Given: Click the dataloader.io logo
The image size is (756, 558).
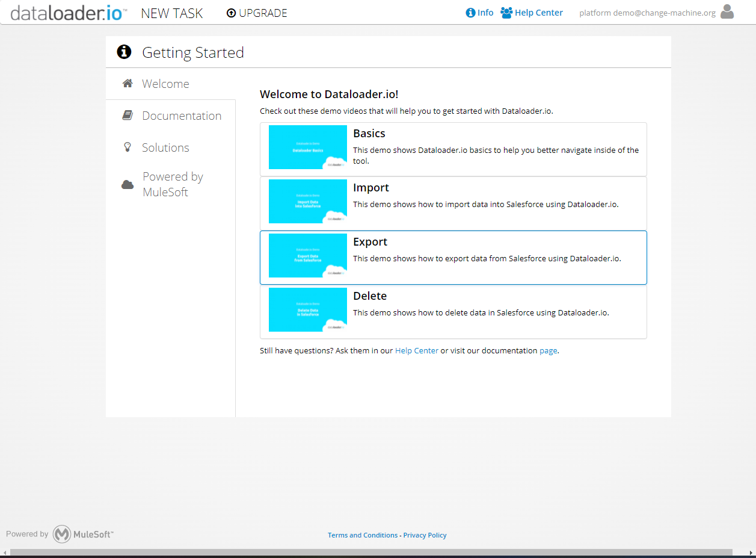Looking at the screenshot, I should point(69,13).
